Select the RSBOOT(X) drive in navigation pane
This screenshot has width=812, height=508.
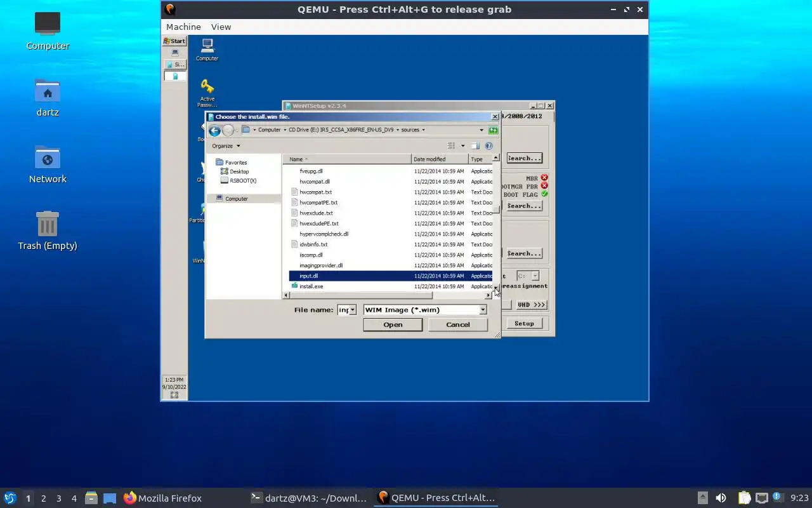click(239, 180)
